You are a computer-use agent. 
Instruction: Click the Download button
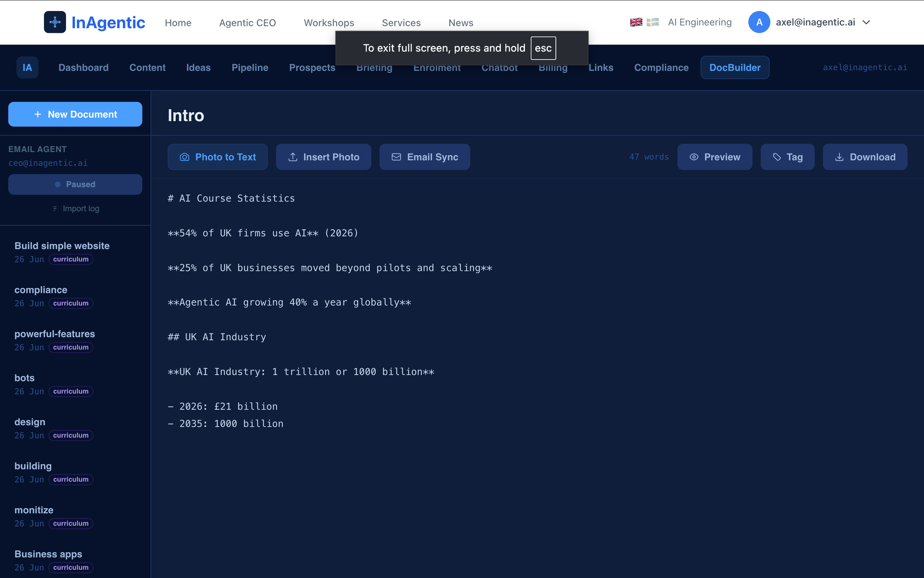coord(865,157)
